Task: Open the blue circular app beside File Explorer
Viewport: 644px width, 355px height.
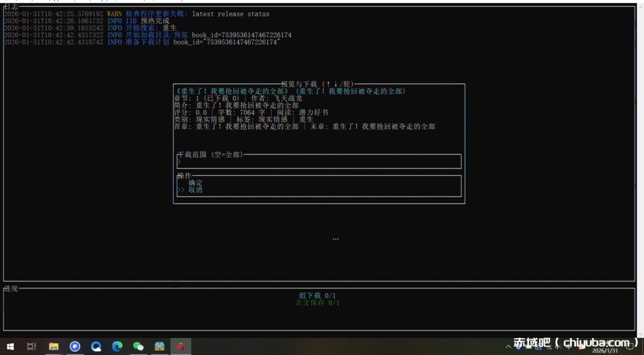Action: pyautogui.click(x=75, y=346)
